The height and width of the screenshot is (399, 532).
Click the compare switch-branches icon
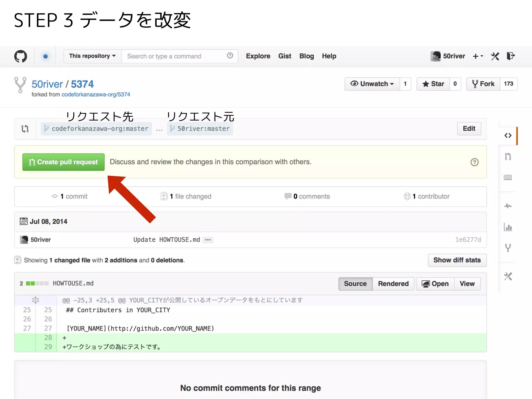tap(25, 129)
